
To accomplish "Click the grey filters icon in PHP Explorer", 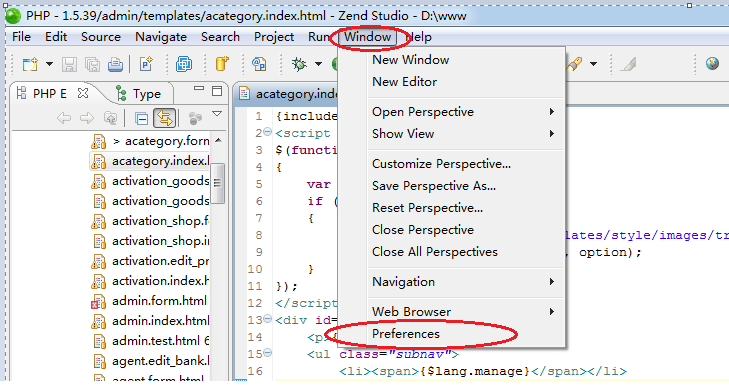I will pos(195,119).
